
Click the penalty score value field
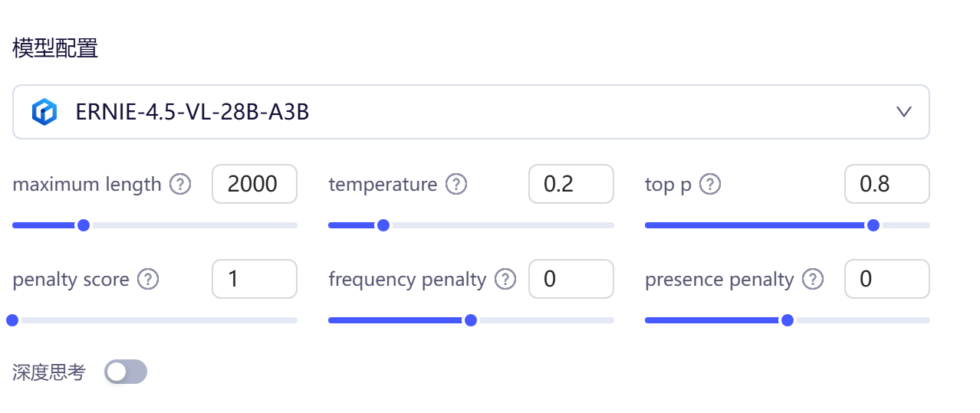pos(255,279)
